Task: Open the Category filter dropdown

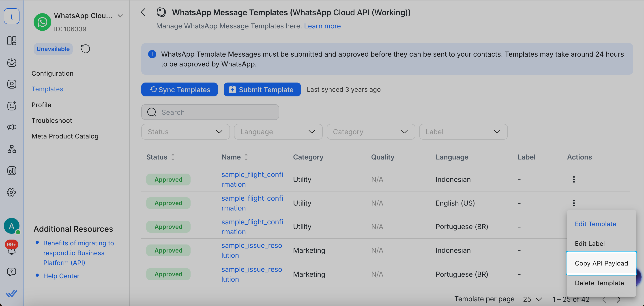Action: click(x=371, y=132)
